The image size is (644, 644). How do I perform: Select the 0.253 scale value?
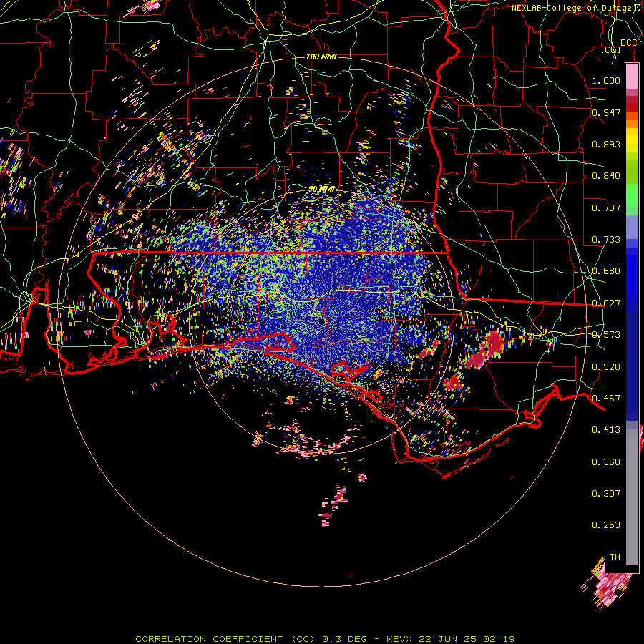tap(606, 525)
